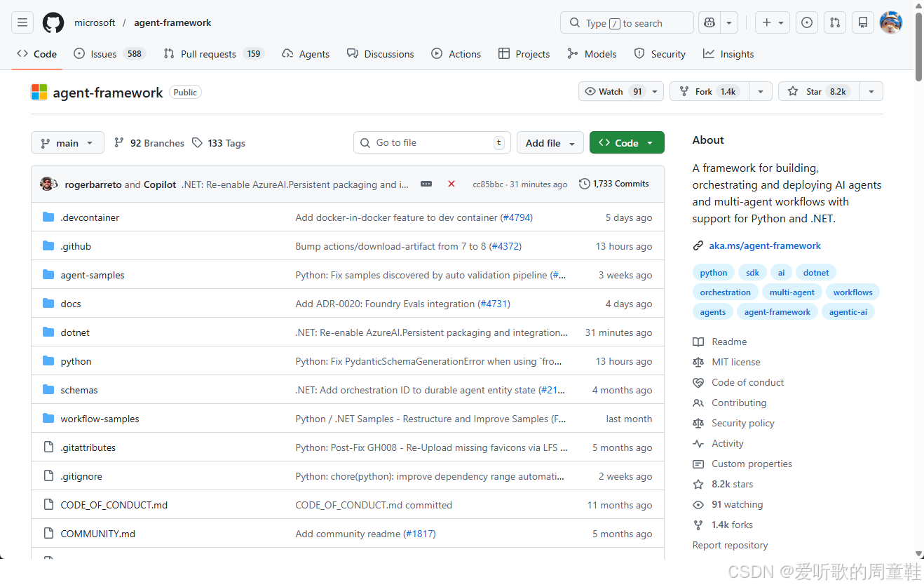Open the create new plus dropdown
This screenshot has height=587, width=924.
[x=773, y=22]
